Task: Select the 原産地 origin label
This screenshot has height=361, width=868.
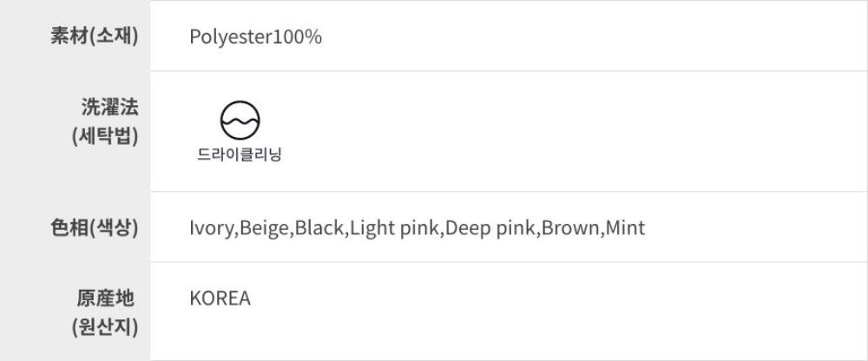Action: tap(106, 299)
